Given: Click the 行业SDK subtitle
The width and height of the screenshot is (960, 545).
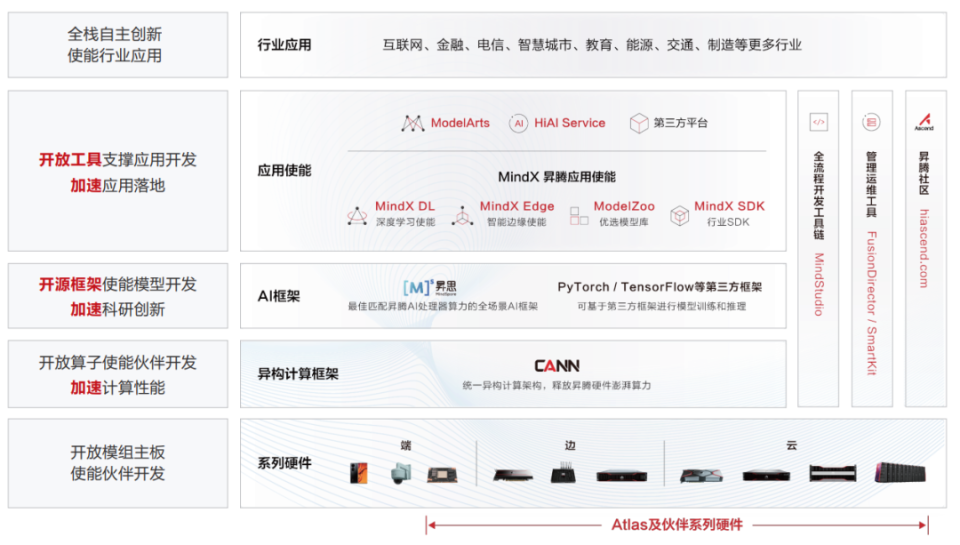Looking at the screenshot, I should click(x=728, y=222).
